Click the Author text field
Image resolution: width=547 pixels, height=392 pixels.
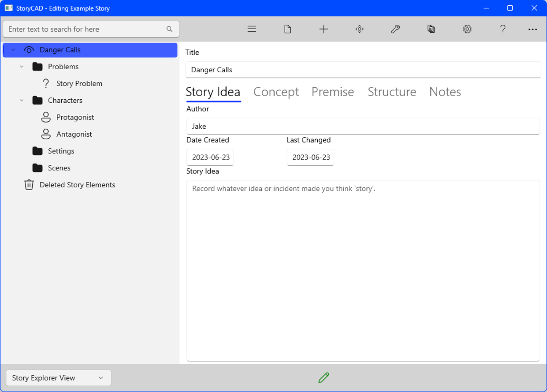363,126
